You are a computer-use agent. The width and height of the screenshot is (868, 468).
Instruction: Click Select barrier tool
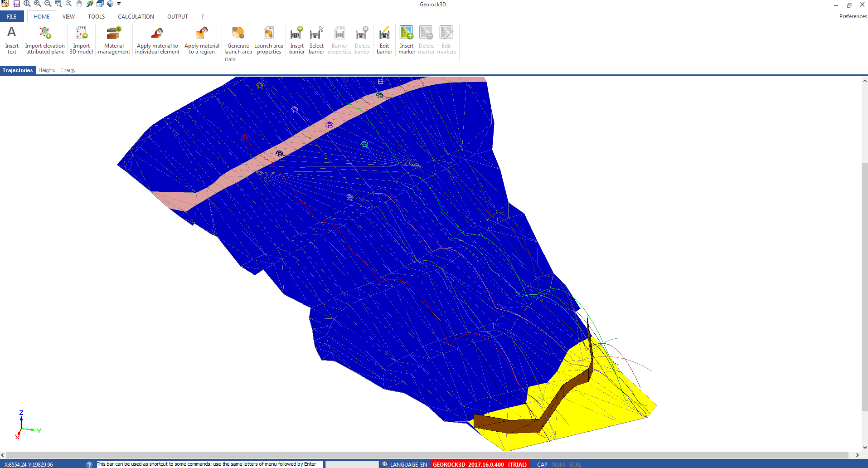pyautogui.click(x=316, y=40)
